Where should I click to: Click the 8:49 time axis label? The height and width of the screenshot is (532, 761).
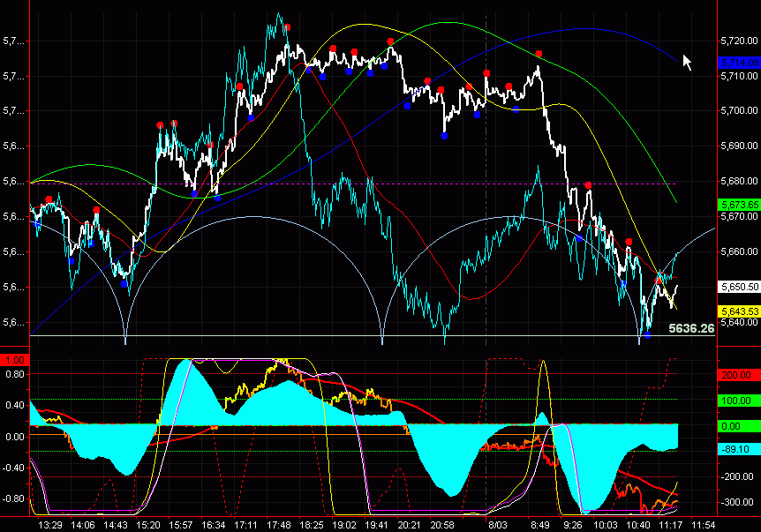tap(540, 525)
